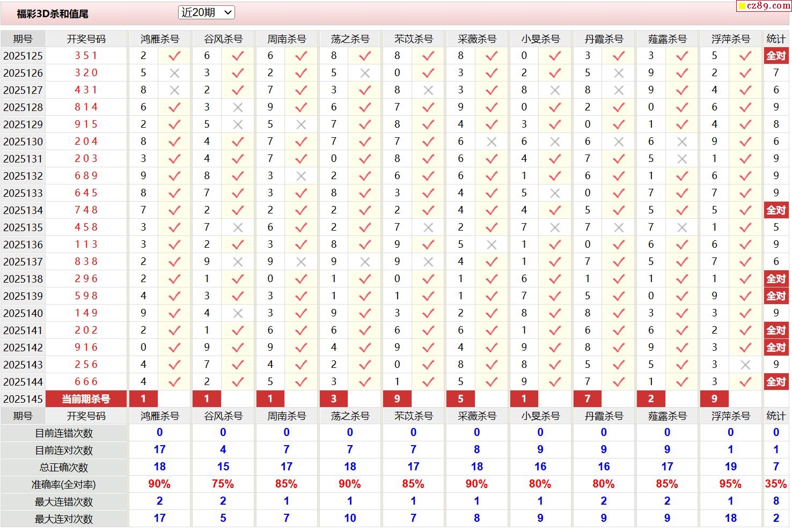This screenshot has width=792, height=532.
Task: Click the 全对 badge in row 2025144
Action: 776,382
